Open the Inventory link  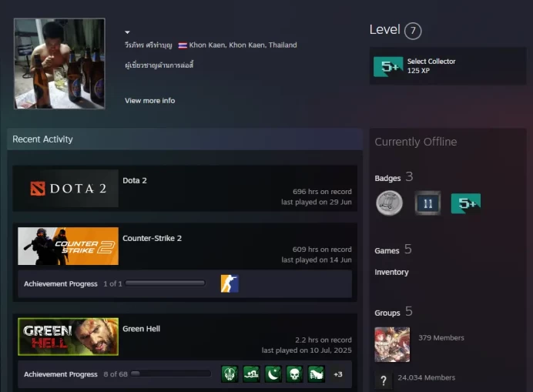(x=391, y=273)
